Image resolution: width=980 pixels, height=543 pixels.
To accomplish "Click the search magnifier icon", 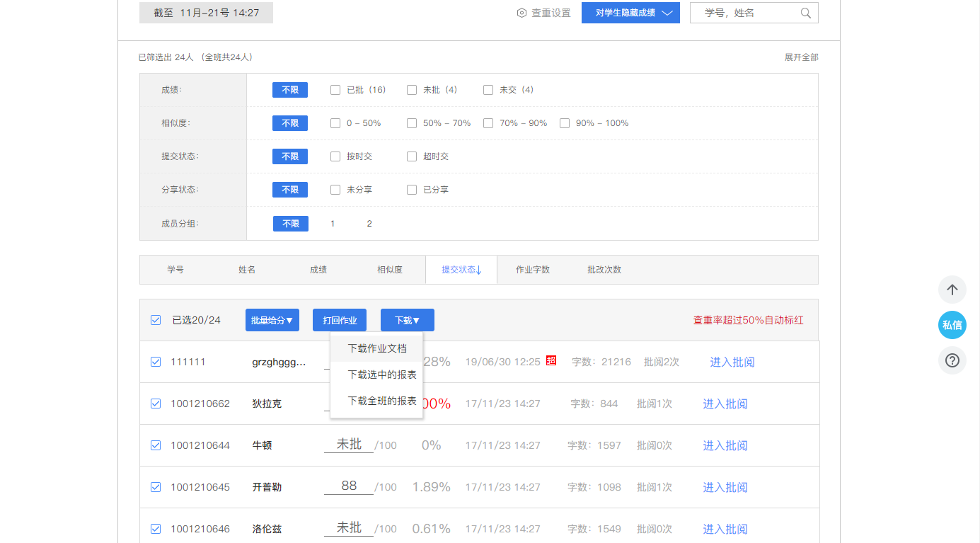I will click(806, 13).
